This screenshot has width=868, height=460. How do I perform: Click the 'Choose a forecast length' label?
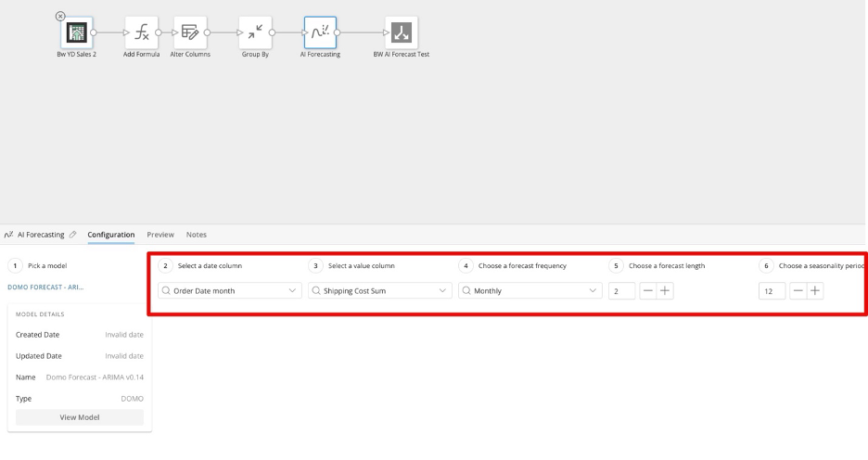click(x=667, y=265)
